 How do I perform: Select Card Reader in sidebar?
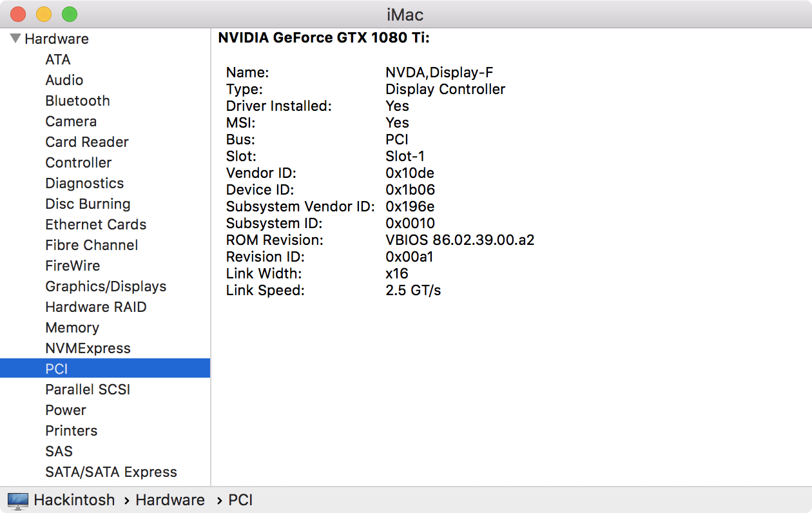click(x=87, y=142)
